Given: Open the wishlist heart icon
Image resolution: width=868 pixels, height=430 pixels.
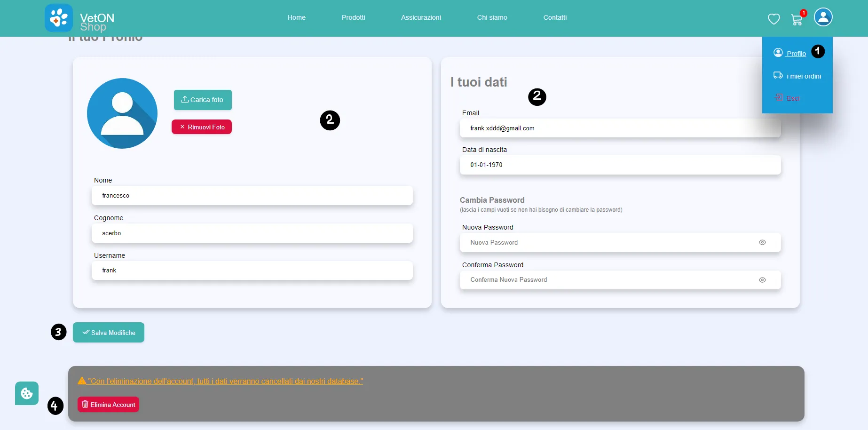Looking at the screenshot, I should tap(773, 19).
